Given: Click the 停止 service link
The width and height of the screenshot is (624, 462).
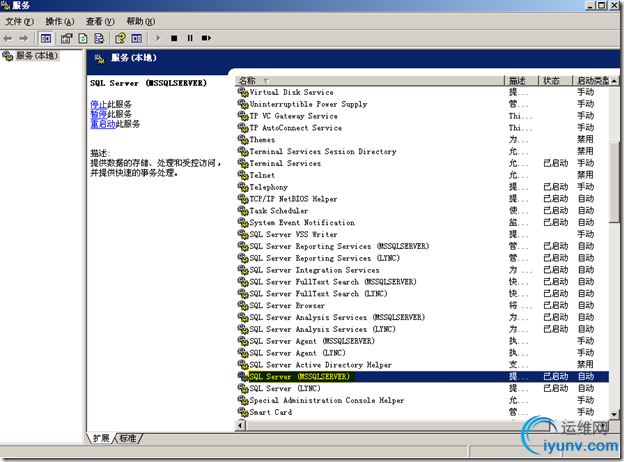Looking at the screenshot, I should [x=99, y=104].
